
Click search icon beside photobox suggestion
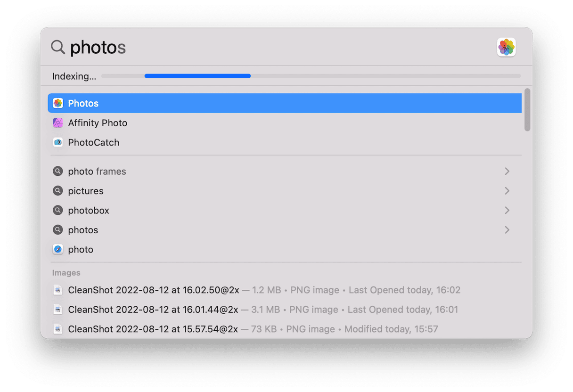[x=58, y=211]
